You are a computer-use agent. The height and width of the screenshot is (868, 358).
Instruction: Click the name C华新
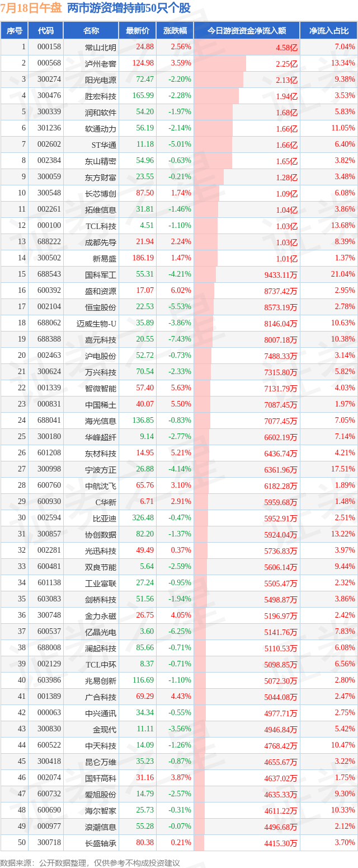pyautogui.click(x=105, y=502)
